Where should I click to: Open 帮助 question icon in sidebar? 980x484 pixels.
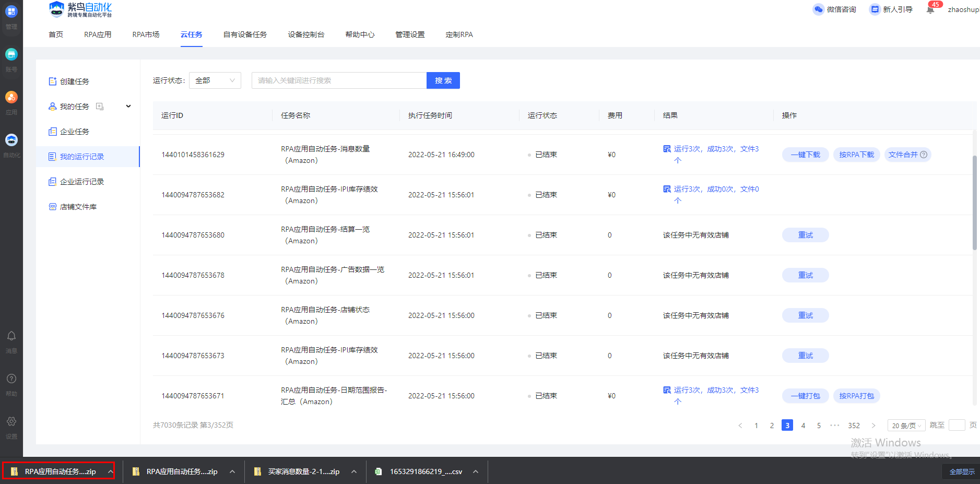coord(11,379)
